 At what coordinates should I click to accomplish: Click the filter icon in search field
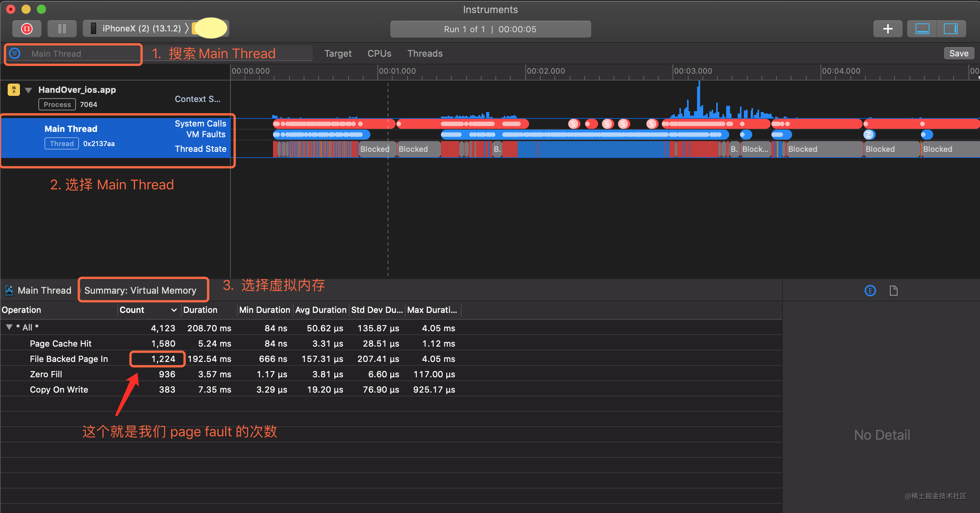point(15,53)
